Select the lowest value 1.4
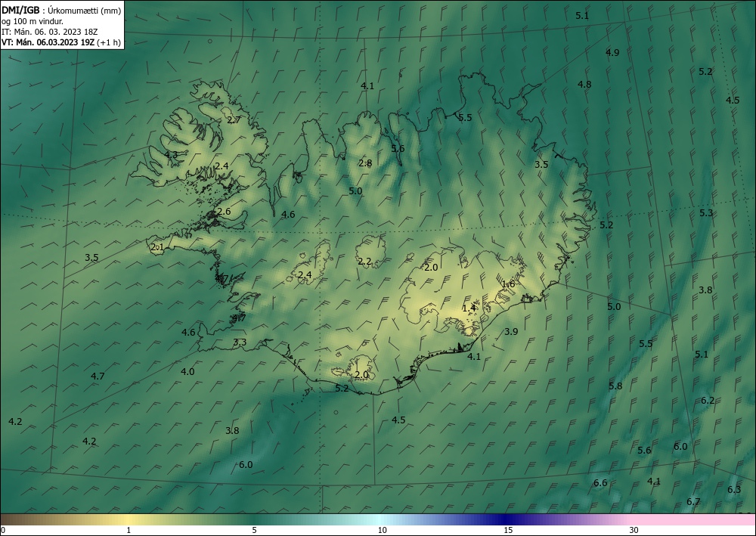 [469, 308]
